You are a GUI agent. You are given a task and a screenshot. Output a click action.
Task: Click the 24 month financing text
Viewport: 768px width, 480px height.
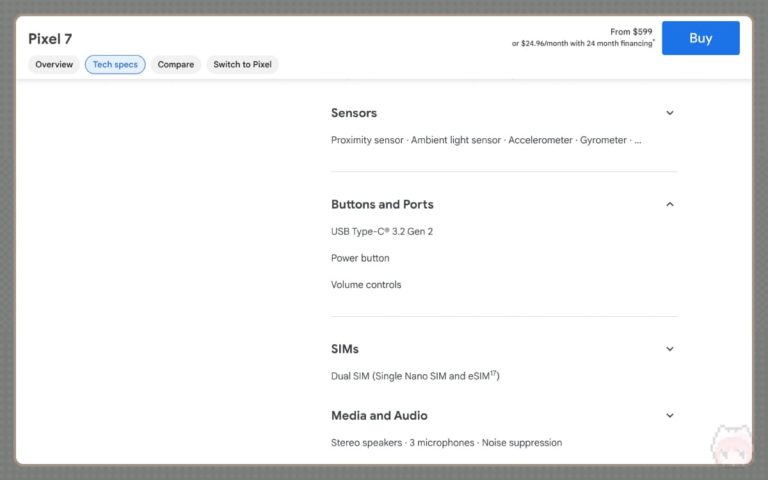point(583,44)
